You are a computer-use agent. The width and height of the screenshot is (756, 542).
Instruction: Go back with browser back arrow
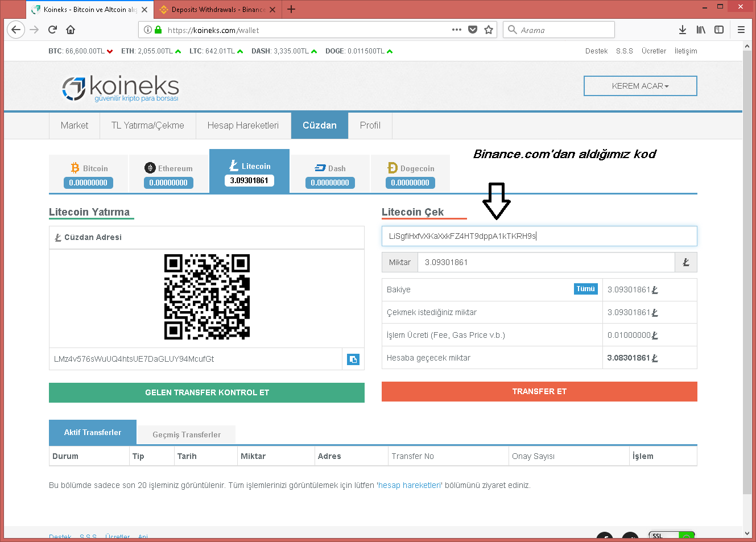16,30
